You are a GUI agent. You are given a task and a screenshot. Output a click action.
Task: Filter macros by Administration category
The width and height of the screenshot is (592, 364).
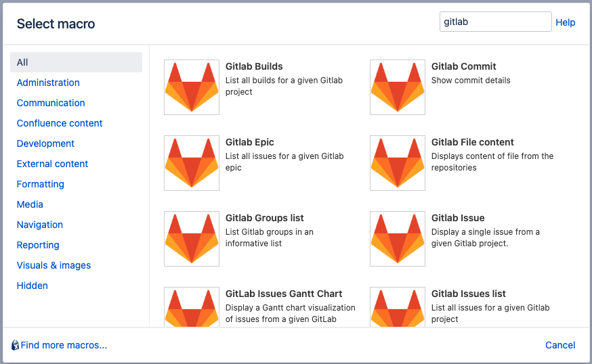click(48, 83)
